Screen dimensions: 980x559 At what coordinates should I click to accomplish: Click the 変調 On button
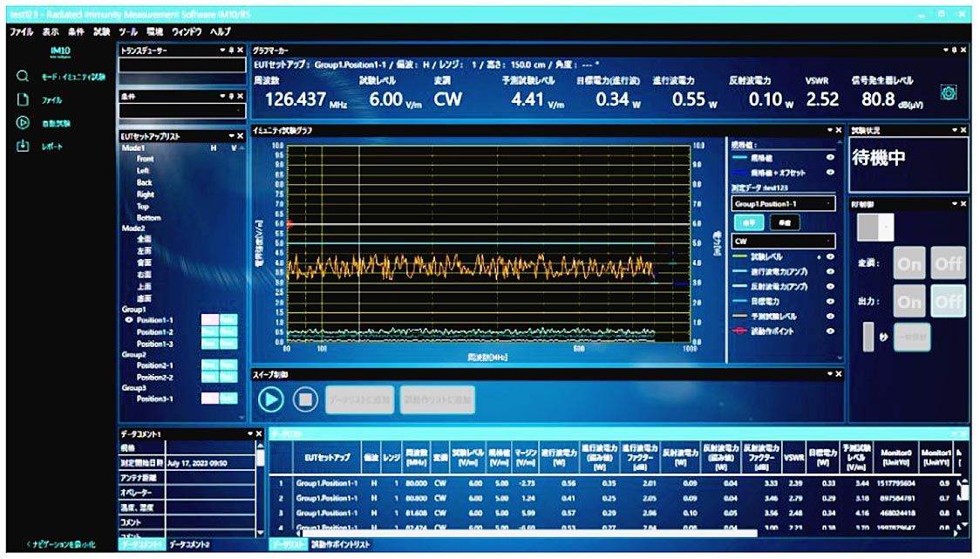(909, 262)
